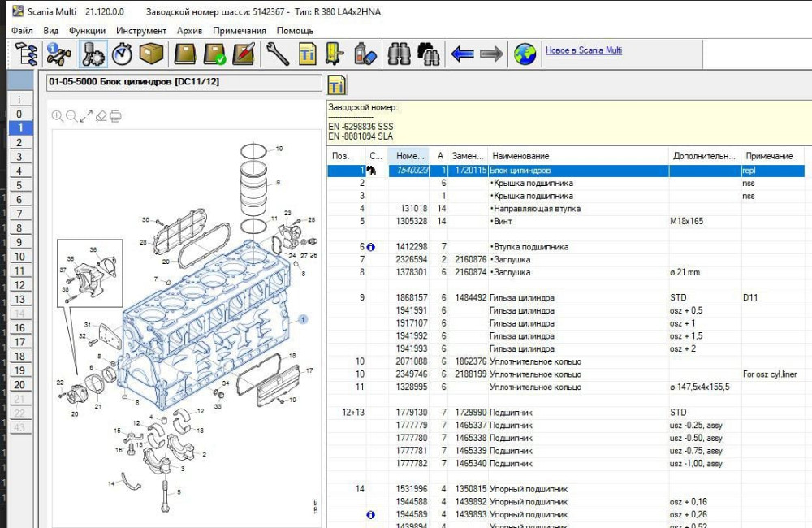
Task: Click callout number 1 on the cylinder block diagram
Action: pos(303,320)
